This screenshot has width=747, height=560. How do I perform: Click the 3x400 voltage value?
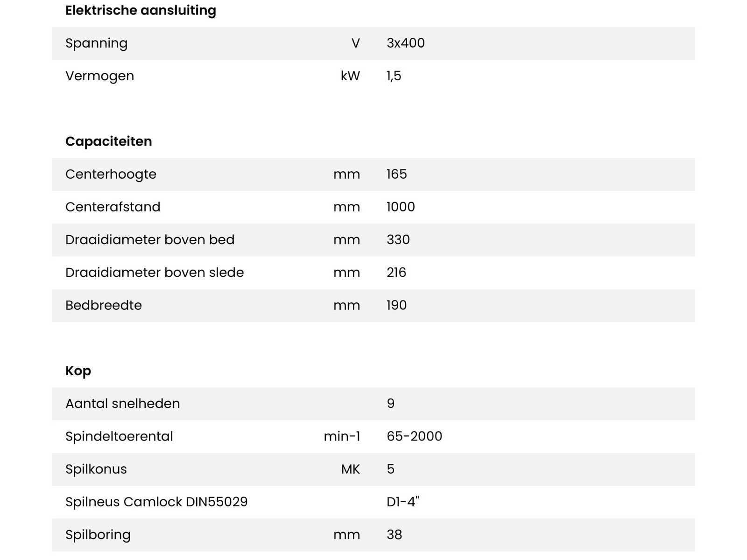[x=405, y=43]
